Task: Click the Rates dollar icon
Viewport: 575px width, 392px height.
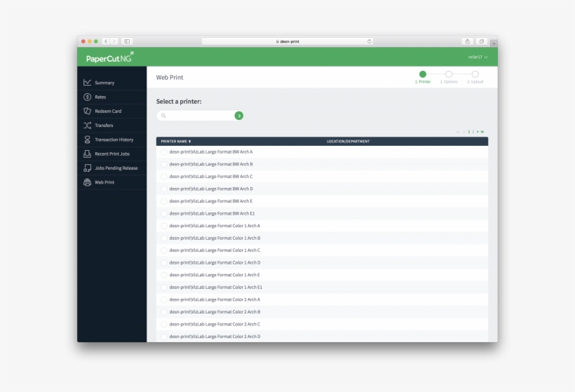Action: 87,97
